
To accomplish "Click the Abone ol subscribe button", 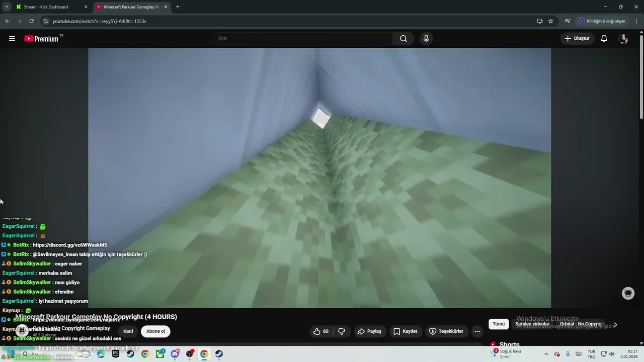I will (155, 331).
